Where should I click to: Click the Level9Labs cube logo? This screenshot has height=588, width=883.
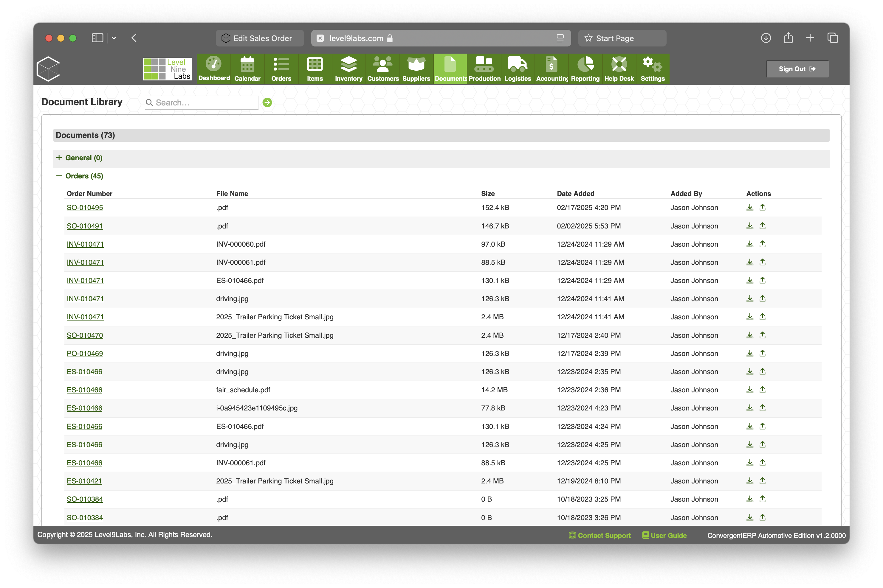pos(48,69)
